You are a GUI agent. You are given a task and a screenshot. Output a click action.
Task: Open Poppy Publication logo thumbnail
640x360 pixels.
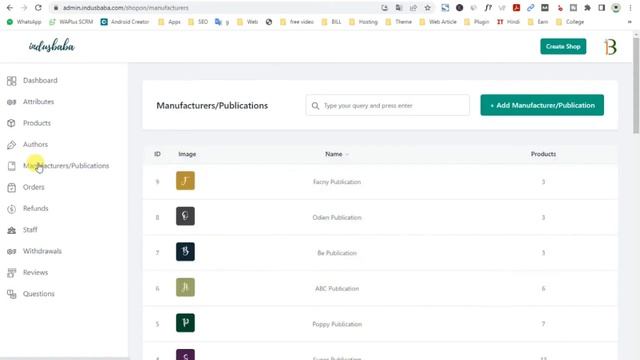(x=185, y=323)
